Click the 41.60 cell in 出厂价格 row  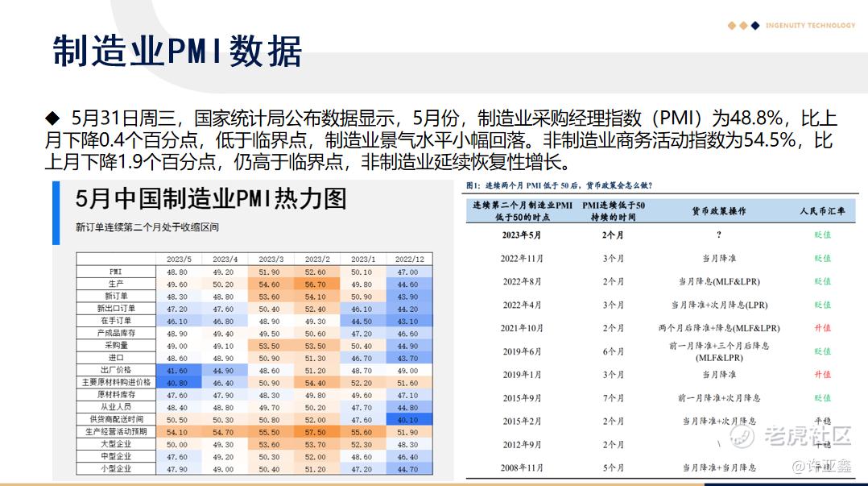pyautogui.click(x=179, y=370)
